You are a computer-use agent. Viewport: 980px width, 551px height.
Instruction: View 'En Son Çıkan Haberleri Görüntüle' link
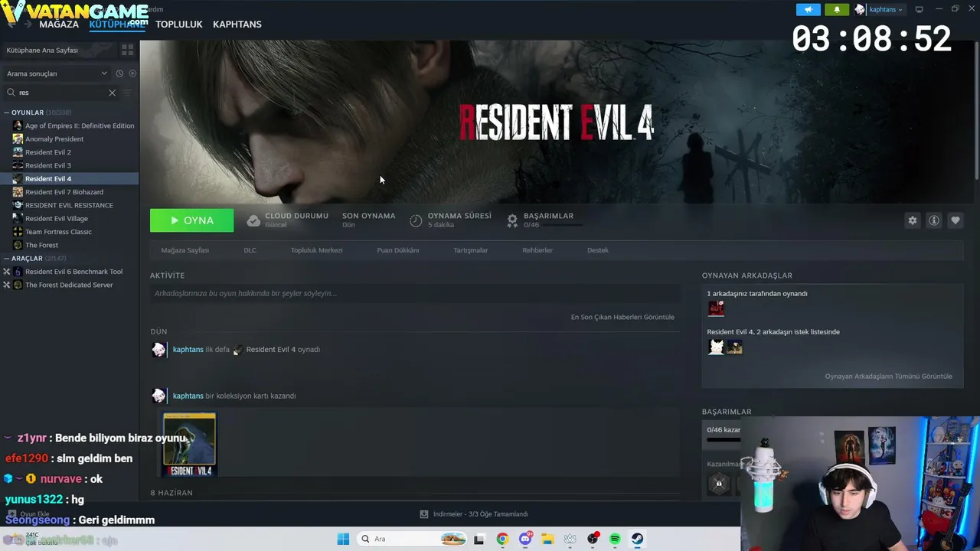point(622,317)
